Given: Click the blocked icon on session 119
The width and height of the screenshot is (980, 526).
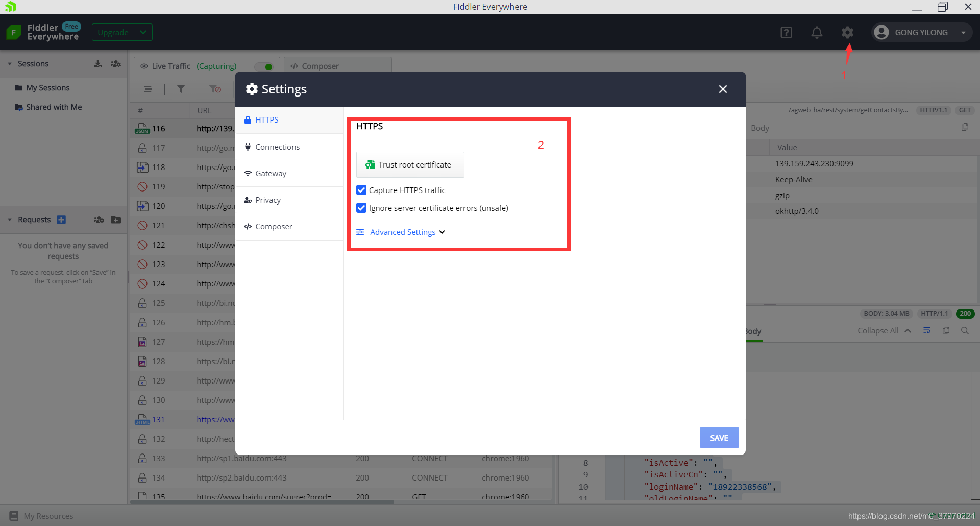Looking at the screenshot, I should point(142,186).
